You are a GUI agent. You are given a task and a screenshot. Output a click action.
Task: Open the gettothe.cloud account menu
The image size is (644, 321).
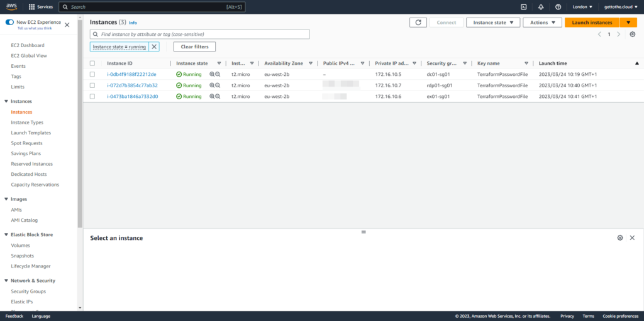pyautogui.click(x=621, y=7)
